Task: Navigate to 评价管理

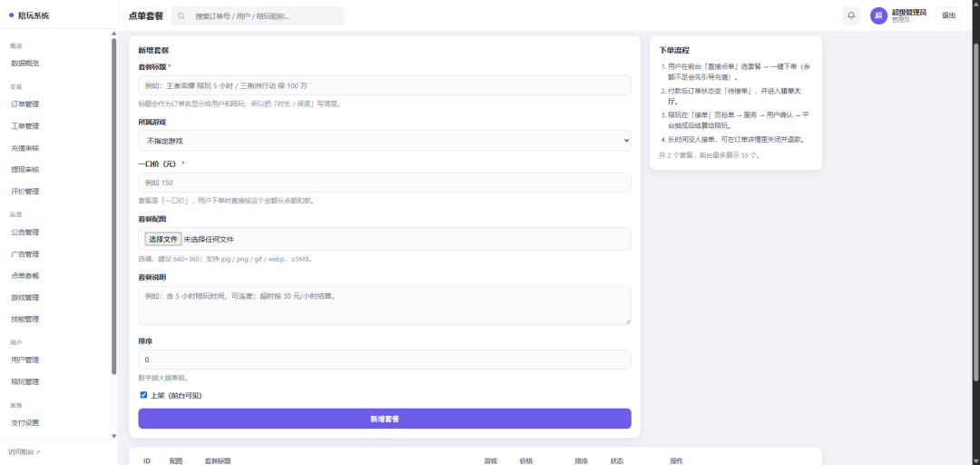Action: coord(25,192)
